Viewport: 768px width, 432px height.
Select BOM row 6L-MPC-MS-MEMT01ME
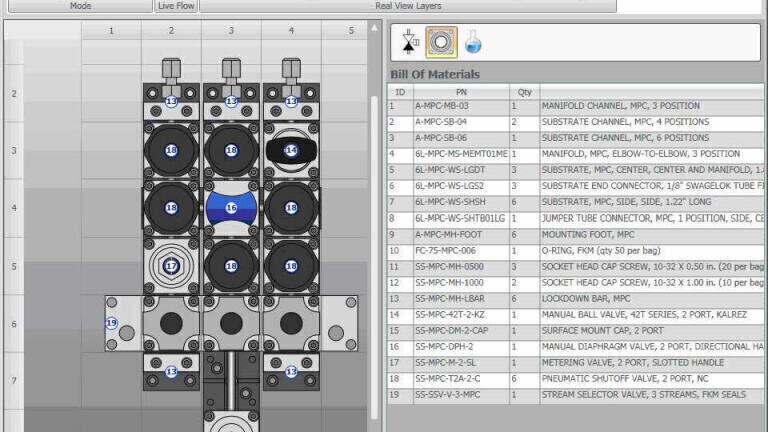[x=576, y=154]
